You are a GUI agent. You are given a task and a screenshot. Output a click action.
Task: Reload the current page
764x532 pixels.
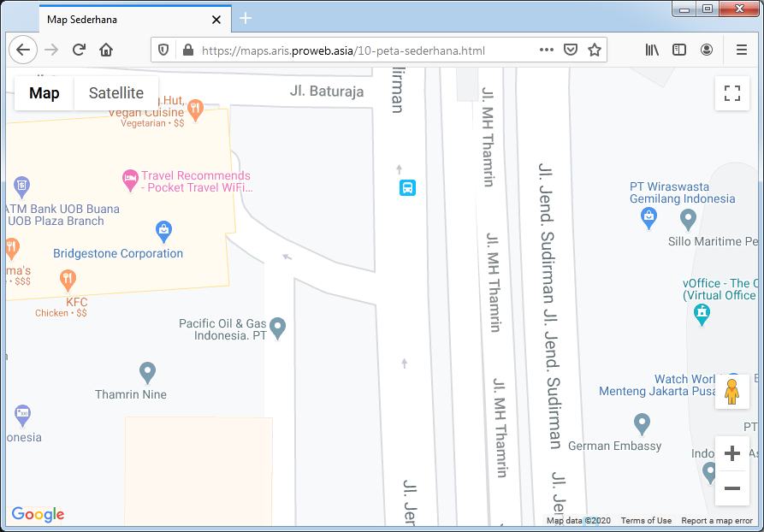click(79, 50)
